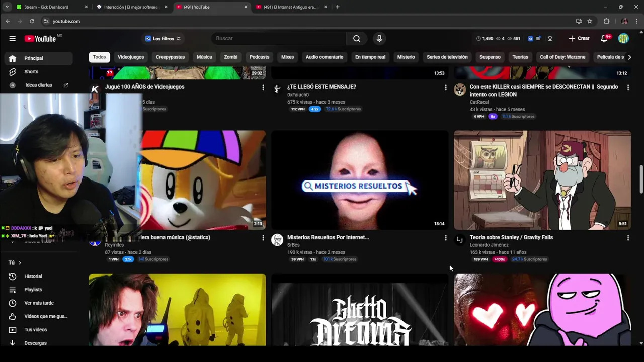This screenshot has height=362, width=644.
Task: Open the account avatar menu
Action: [x=623, y=39]
